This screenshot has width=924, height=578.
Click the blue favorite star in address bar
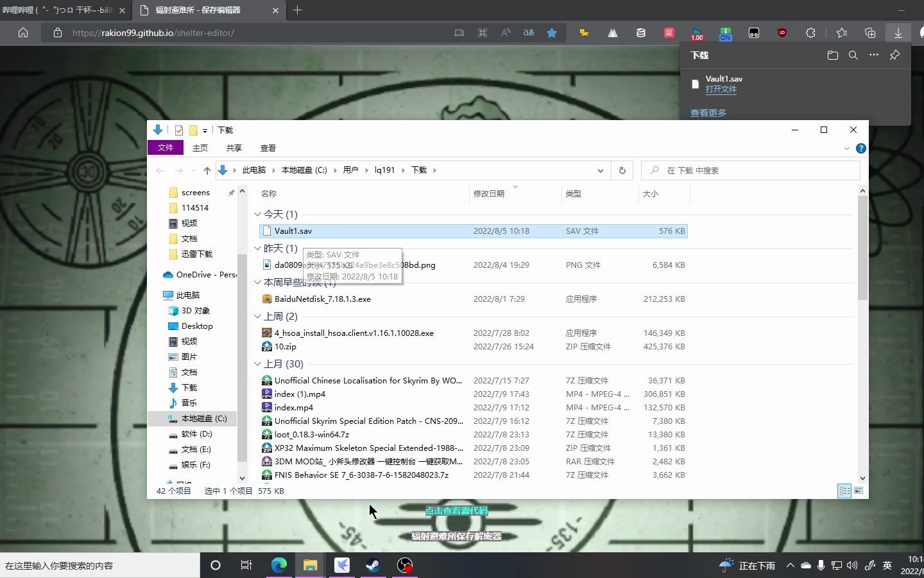551,33
